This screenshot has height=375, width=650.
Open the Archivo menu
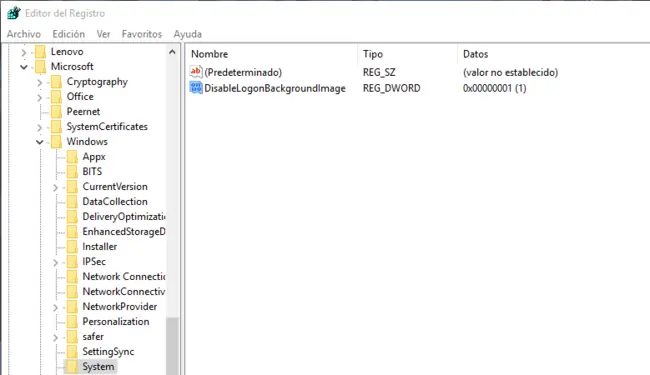(x=24, y=34)
